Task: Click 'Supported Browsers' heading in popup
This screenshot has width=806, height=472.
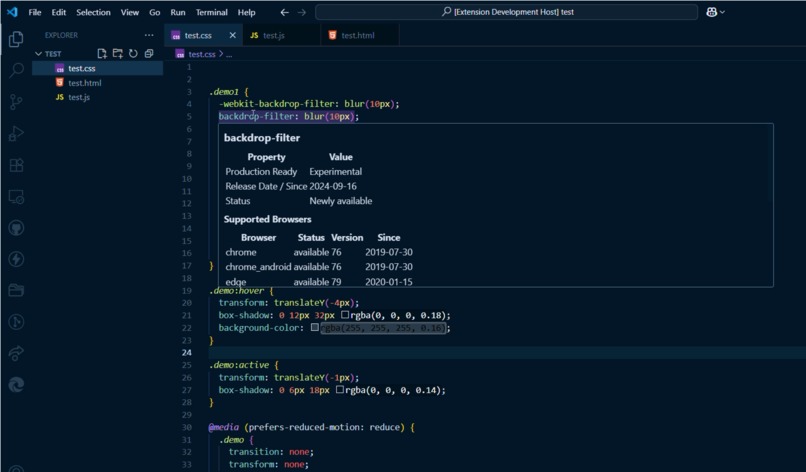Action: [267, 219]
